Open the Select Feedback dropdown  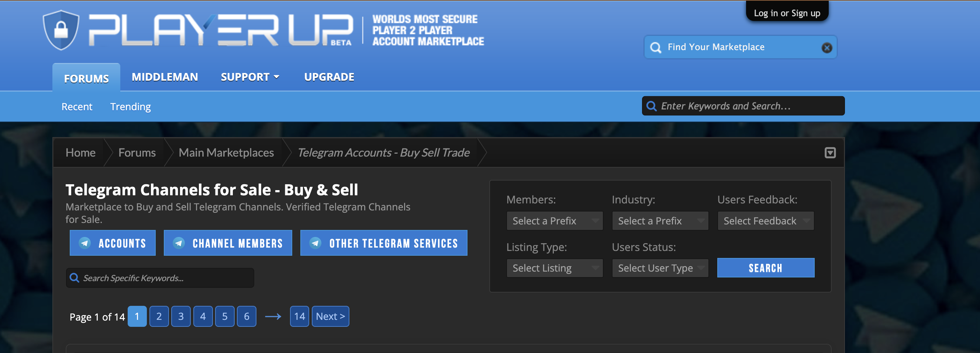click(765, 221)
